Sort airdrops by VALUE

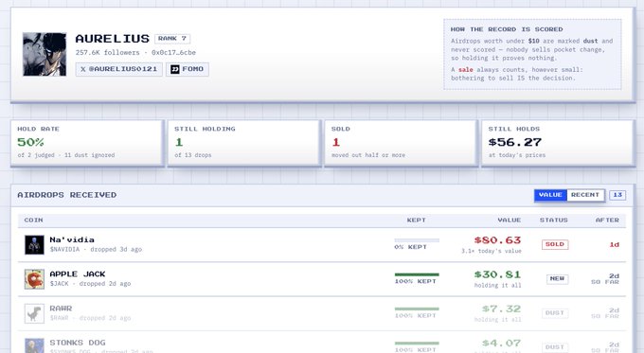coord(550,195)
